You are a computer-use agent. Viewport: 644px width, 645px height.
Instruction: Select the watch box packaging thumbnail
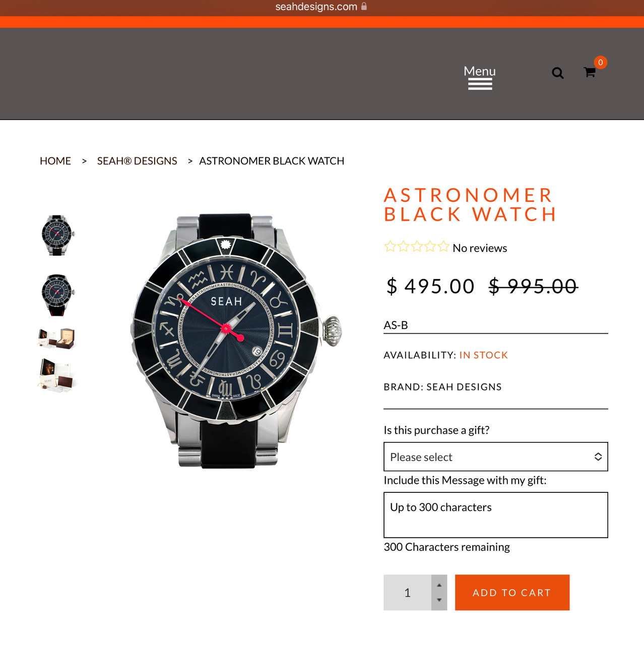56,338
